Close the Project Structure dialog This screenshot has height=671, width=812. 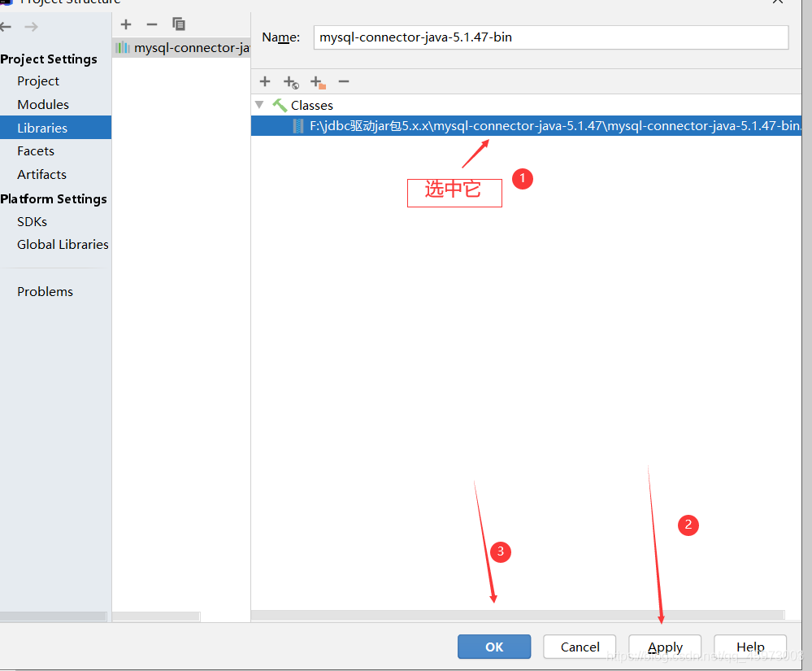coord(778,2)
